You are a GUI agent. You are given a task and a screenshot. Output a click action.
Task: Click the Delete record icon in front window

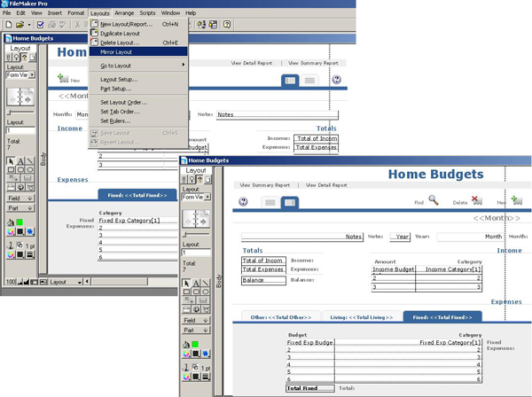(x=477, y=200)
